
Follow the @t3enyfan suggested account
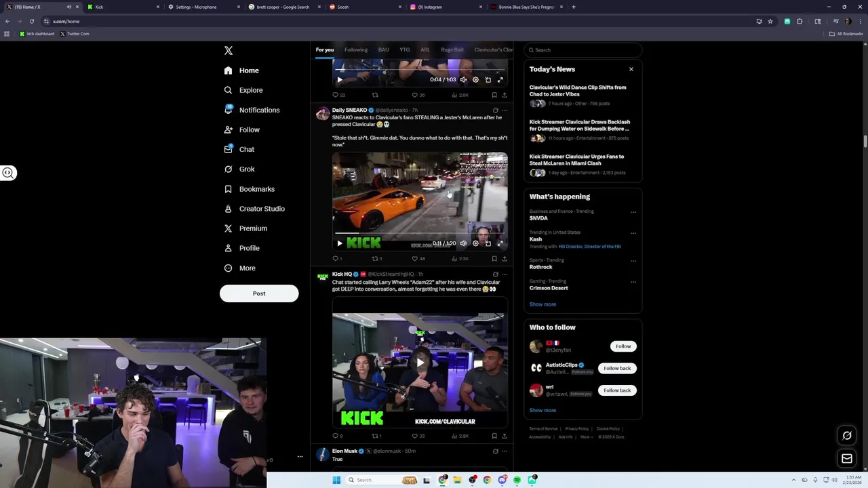pos(623,346)
